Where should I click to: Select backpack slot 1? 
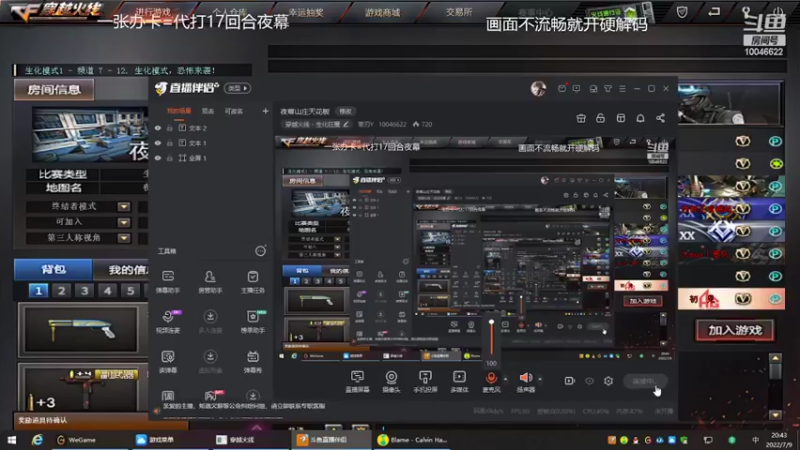pyautogui.click(x=38, y=291)
